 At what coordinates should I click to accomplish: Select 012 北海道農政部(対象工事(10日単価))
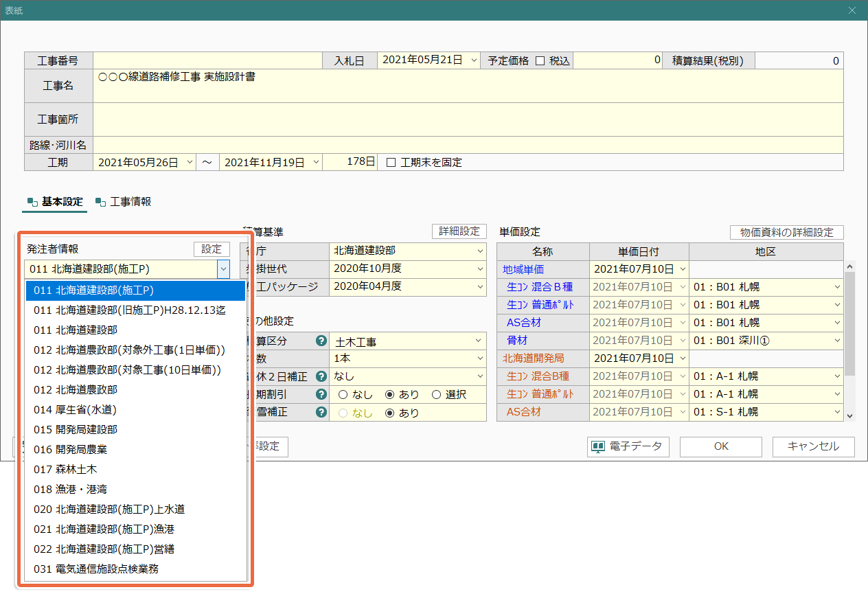point(136,370)
